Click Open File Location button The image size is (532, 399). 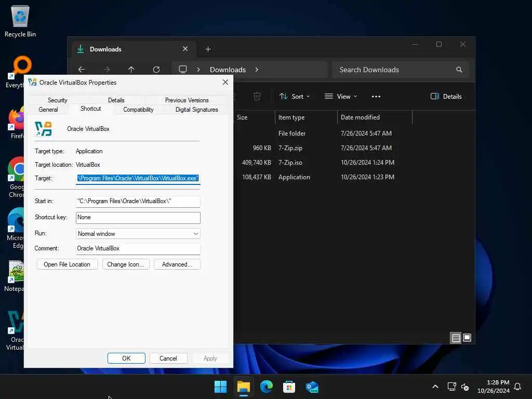click(67, 264)
